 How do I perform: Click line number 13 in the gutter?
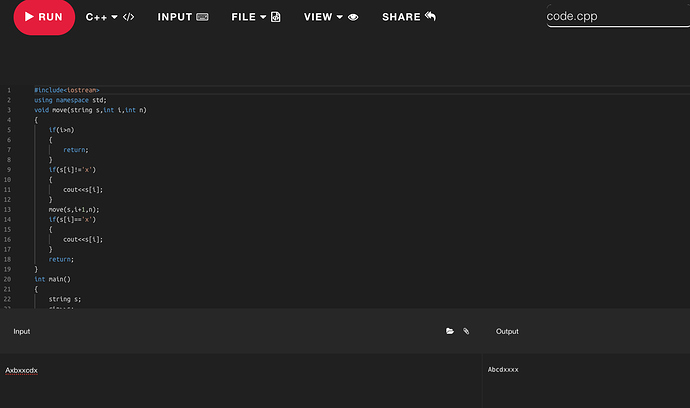[x=7, y=210]
